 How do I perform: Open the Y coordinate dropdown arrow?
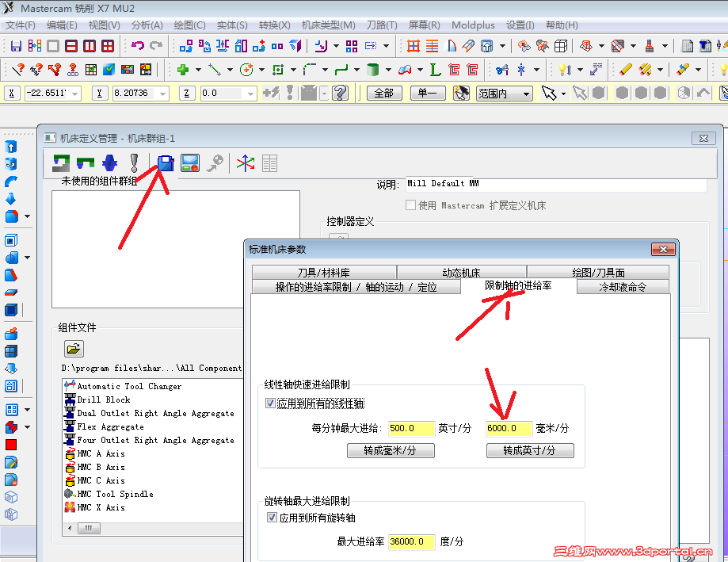[162, 94]
